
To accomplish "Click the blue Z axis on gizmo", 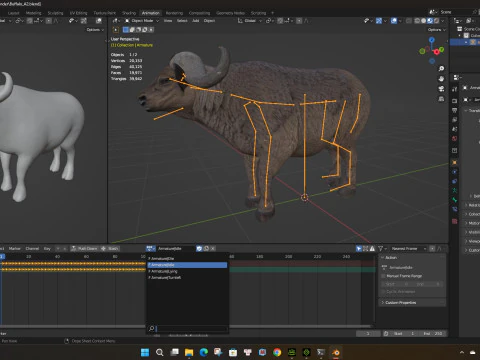I will [x=432, y=40].
